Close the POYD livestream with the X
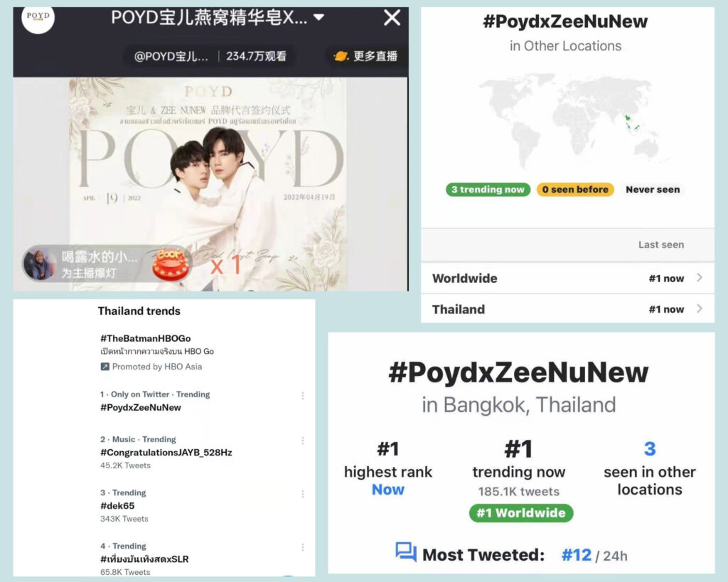This screenshot has height=582, width=728. [392, 18]
